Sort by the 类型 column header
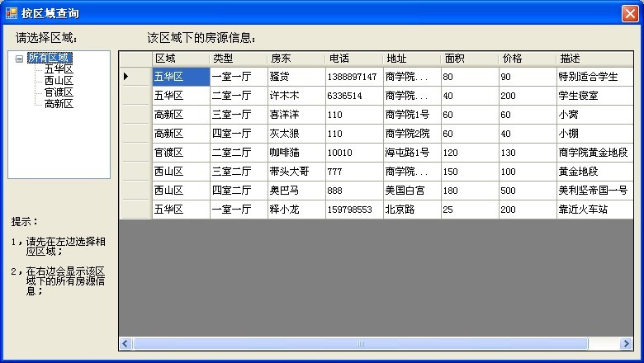This screenshot has height=363, width=644. click(239, 59)
